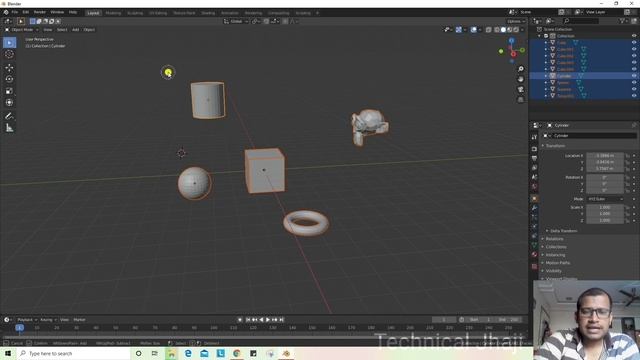Collapse the Transform panel

tap(555, 146)
